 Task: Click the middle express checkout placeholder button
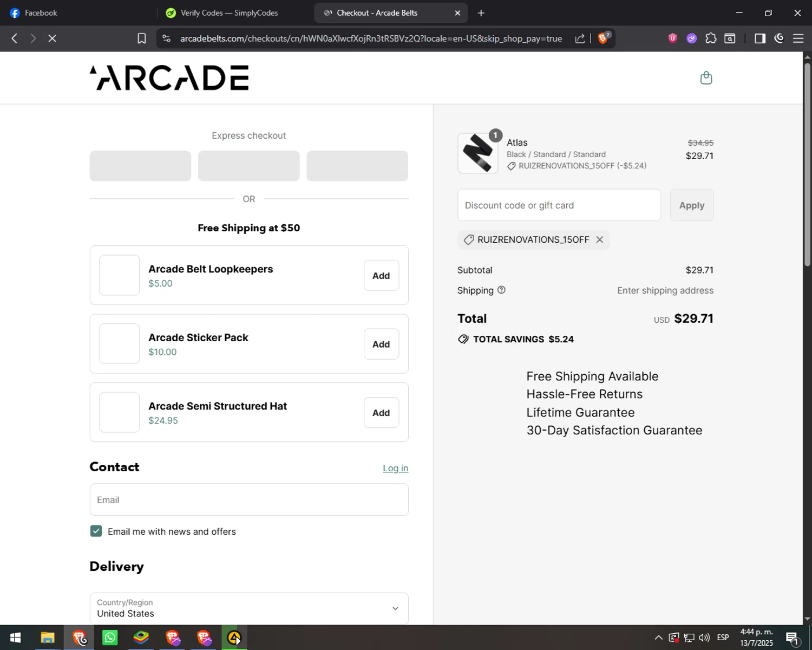coord(249,166)
